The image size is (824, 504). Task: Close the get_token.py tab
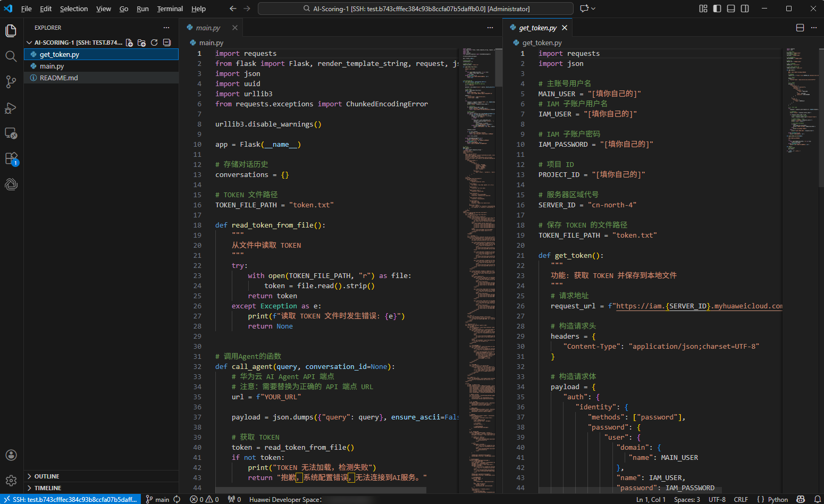pos(565,28)
